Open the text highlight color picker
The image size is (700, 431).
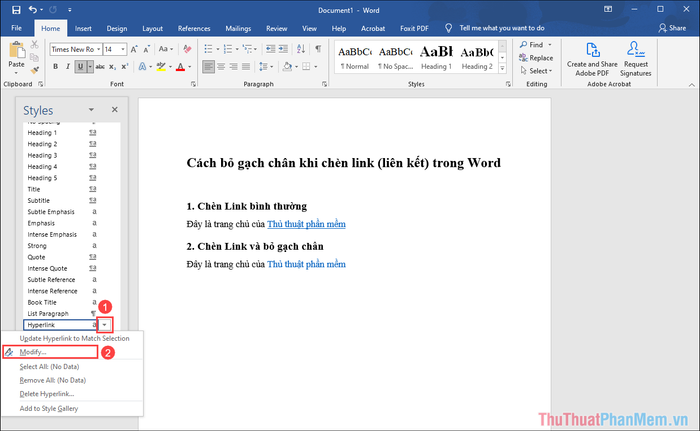171,67
